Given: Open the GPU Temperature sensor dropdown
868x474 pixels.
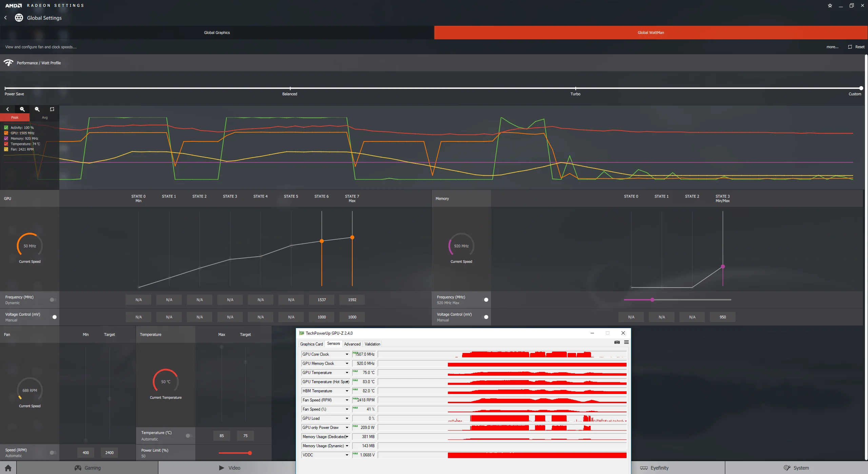Looking at the screenshot, I should pos(347,373).
